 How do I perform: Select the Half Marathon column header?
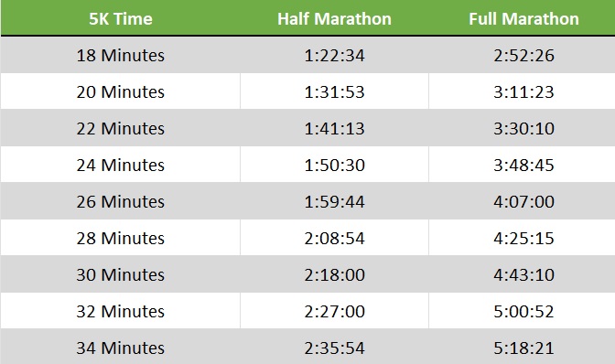334,19
